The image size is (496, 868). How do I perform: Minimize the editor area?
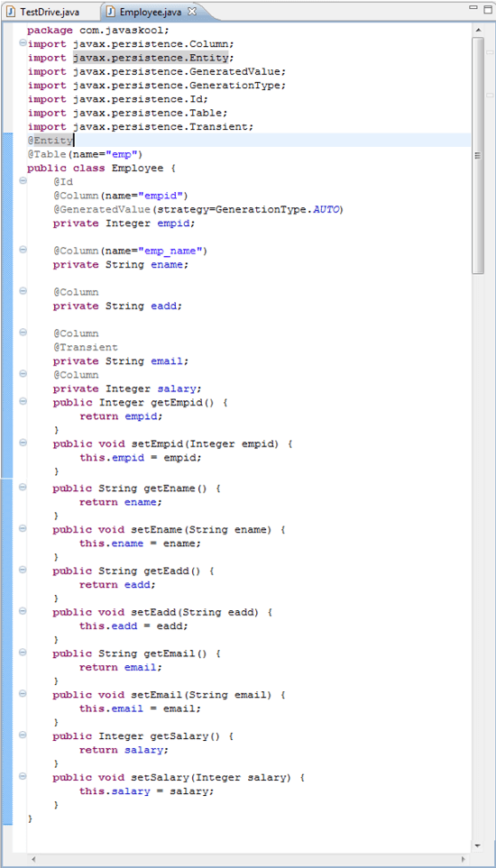click(473, 8)
